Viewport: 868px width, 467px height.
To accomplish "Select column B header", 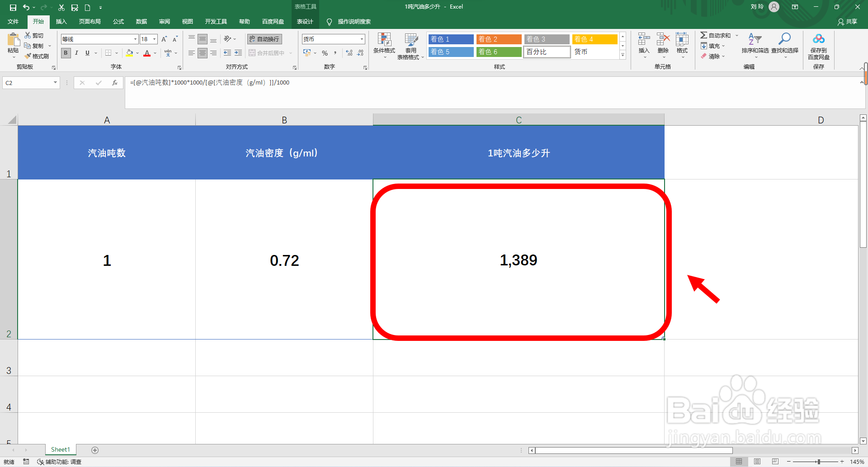I will pyautogui.click(x=284, y=120).
